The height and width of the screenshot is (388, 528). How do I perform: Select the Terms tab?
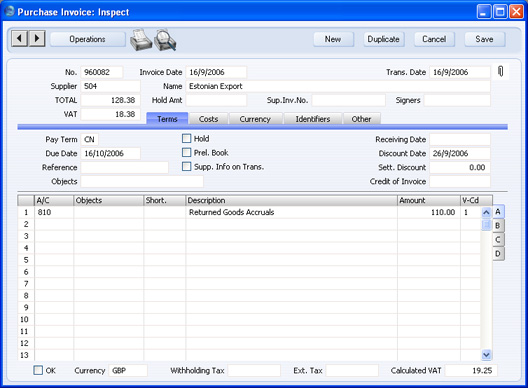[167, 119]
